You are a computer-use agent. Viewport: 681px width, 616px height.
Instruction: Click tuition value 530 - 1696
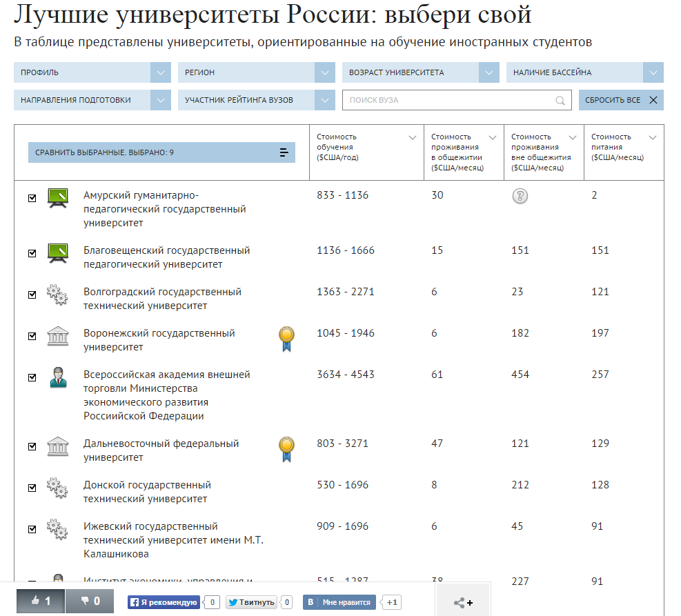(x=343, y=485)
